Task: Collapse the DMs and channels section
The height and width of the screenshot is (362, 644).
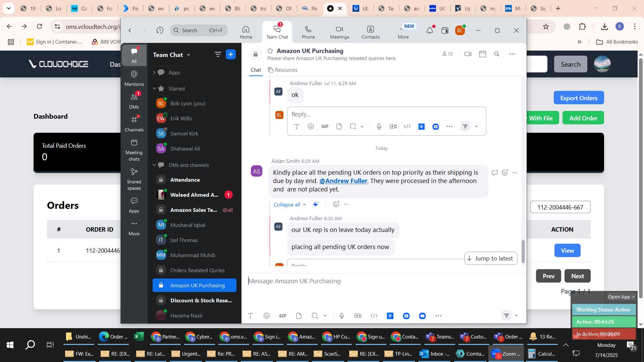Action: pos(154,165)
